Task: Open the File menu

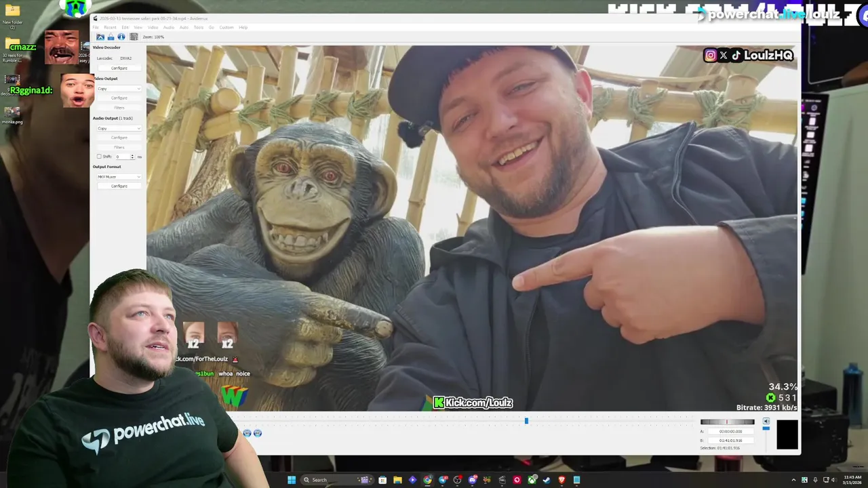Action: [x=96, y=27]
